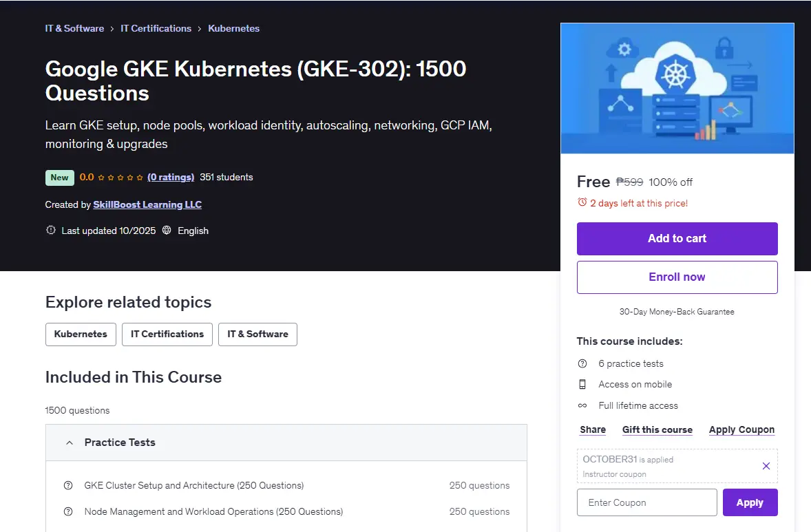Screen dimensions: 811x532
Task: Click the practice tests question-mark icon in sidebar
Action: pyautogui.click(x=582, y=363)
